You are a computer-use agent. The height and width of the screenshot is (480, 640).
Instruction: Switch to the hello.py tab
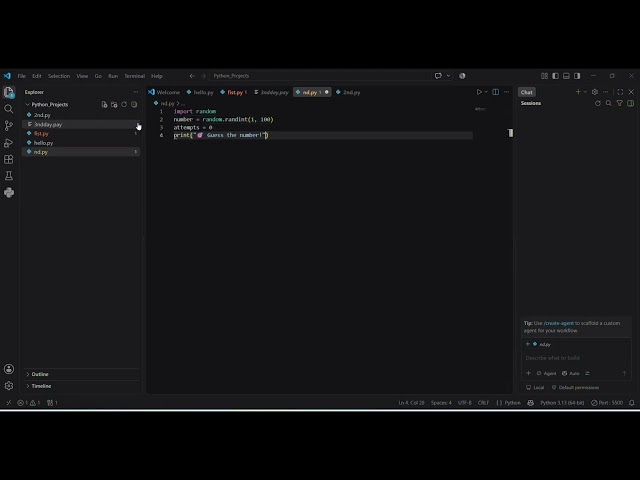(x=200, y=92)
